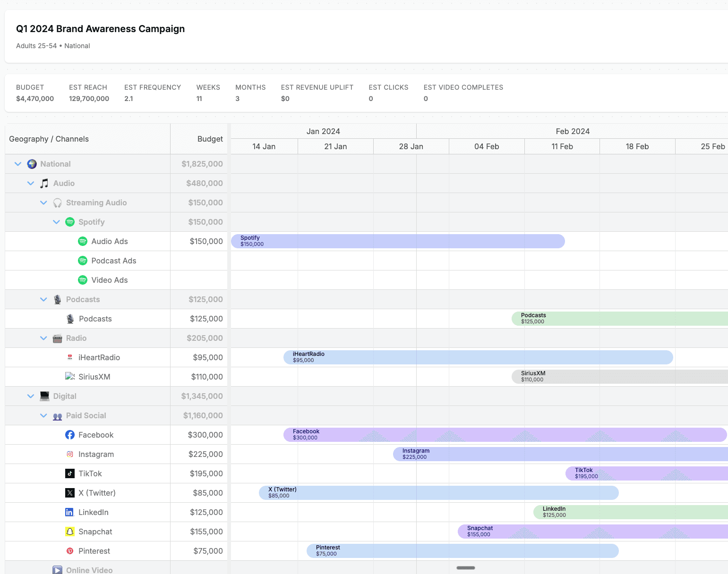Select the Podcasts $125,000 flight bar
The width and height of the screenshot is (728, 574).
[620, 319]
